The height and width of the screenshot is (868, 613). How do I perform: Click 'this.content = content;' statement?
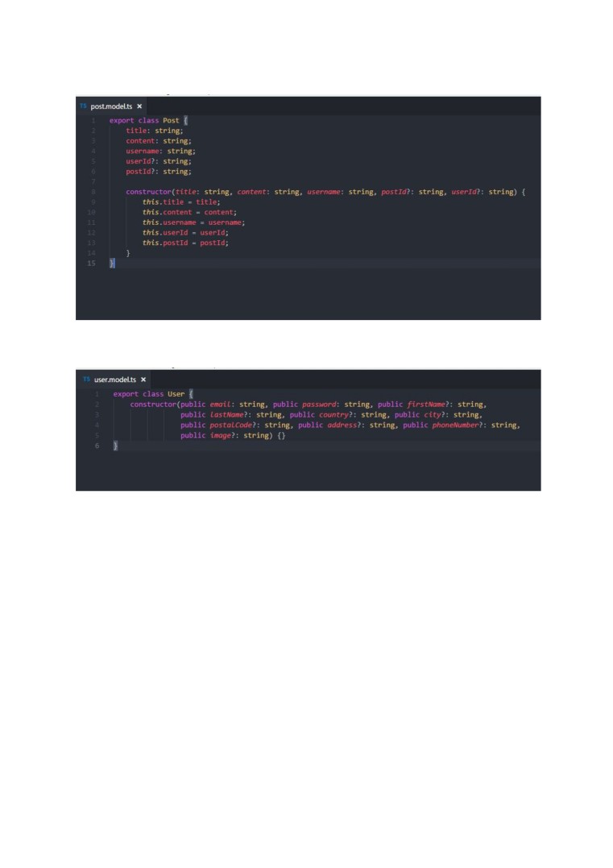click(189, 212)
